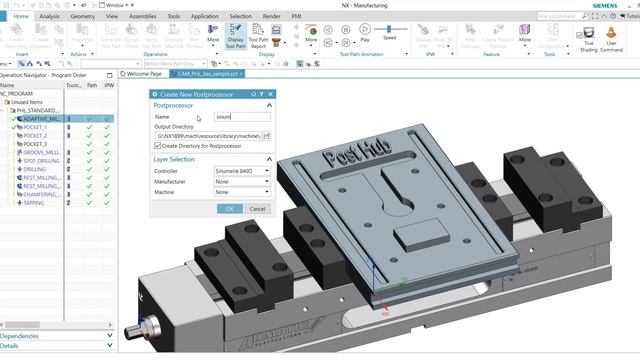Open the Home ribbon tab
This screenshot has width=640, height=360.
(21, 16)
